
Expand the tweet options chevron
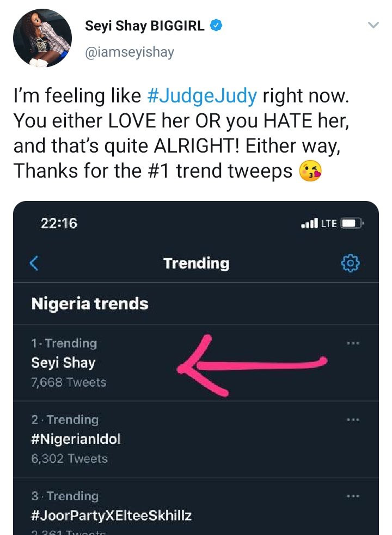(373, 25)
